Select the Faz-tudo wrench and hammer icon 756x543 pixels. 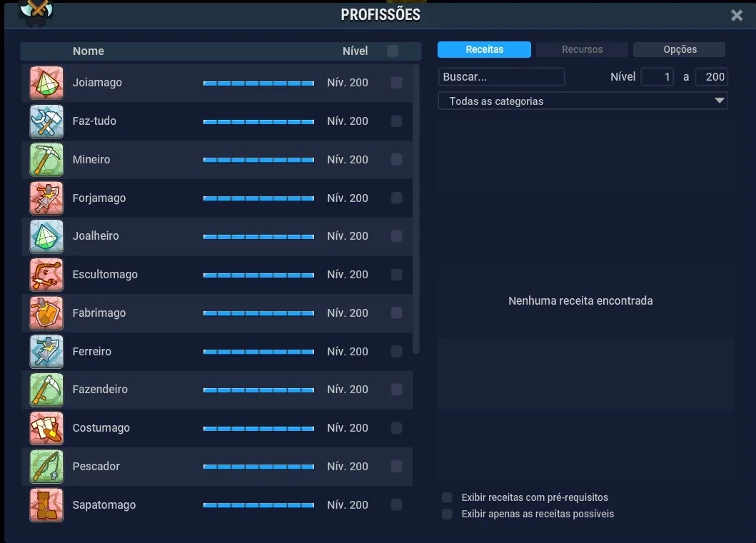click(x=46, y=121)
